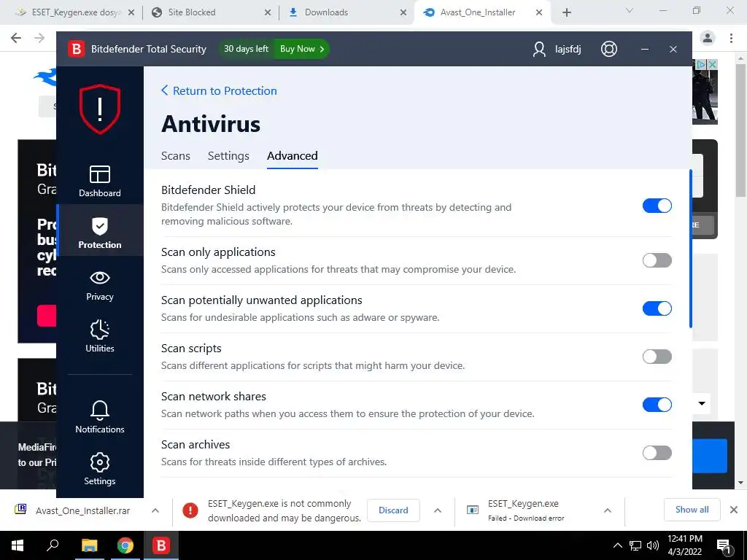The width and height of the screenshot is (747, 560).
Task: Expand Avast_One_Installer.rar download options
Action: [155, 510]
